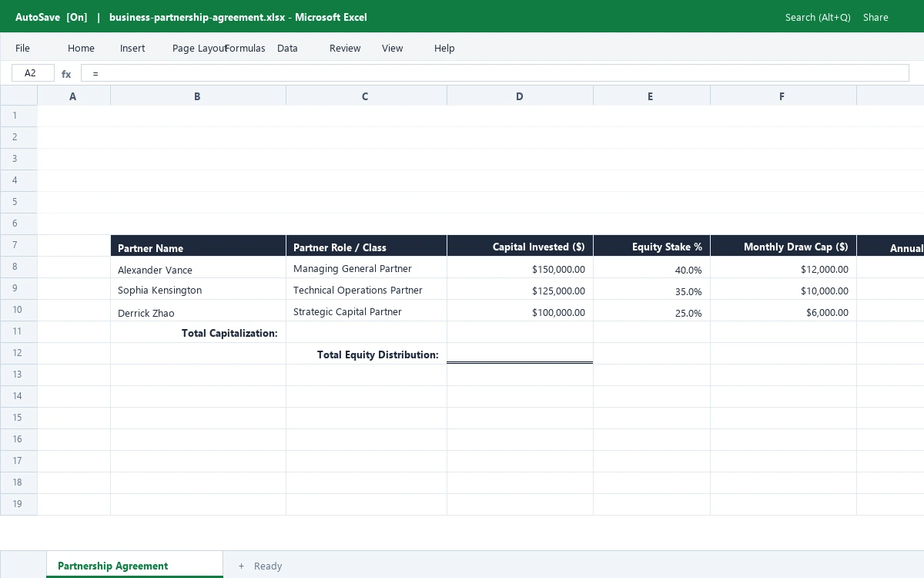Screen dimensions: 924x578
Task: Click the Monthly Draw Cap ($) header cell
Action: [783, 246]
